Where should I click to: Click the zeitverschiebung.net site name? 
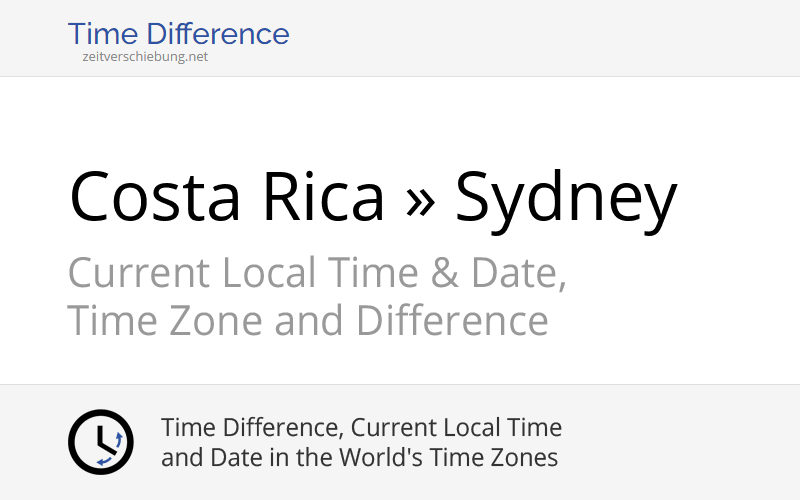(x=145, y=57)
